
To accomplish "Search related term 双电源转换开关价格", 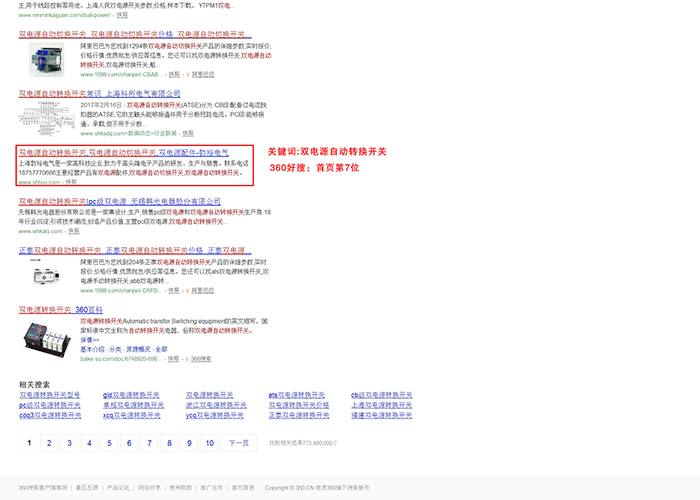I will coord(299,405).
